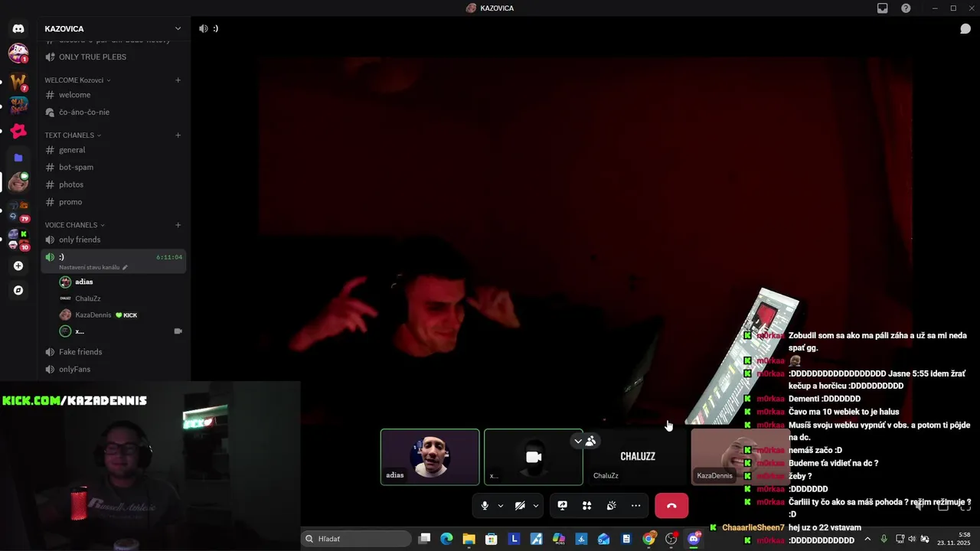This screenshot has height=551, width=980.
Task: Open the poker cards server with badge 1
Action: pos(18,54)
